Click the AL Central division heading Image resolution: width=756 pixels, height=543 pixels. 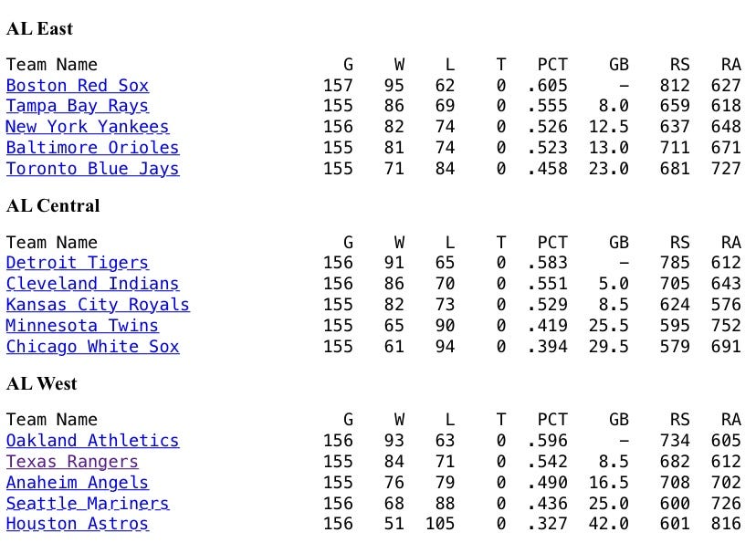click(53, 206)
